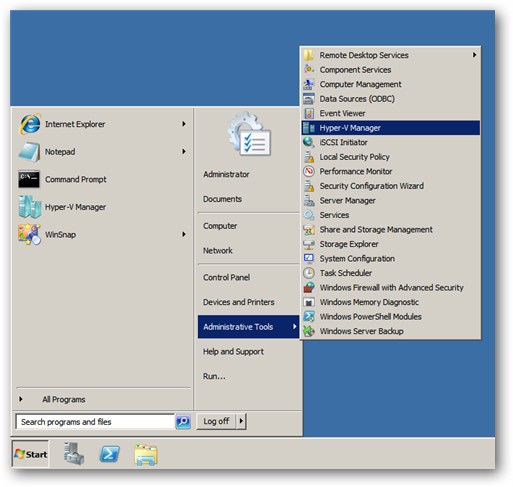Click the Task Scheduler clock icon
513x487 pixels.
(x=309, y=273)
